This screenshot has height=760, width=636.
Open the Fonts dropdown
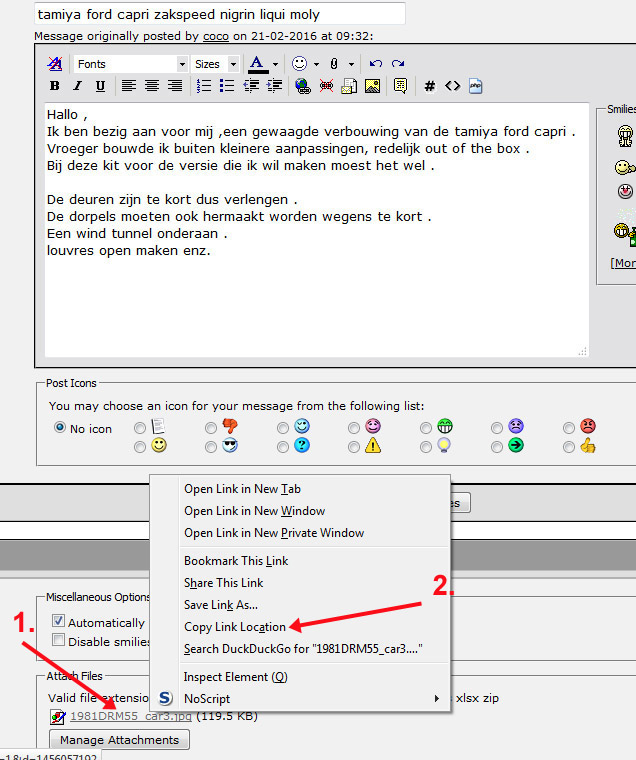[130, 63]
